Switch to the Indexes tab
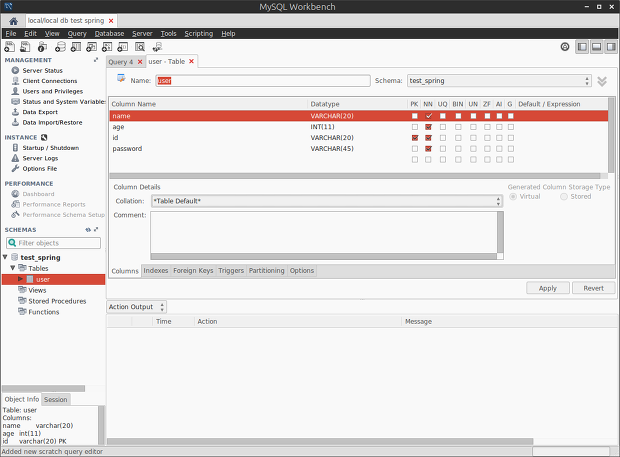The height and width of the screenshot is (457, 620). pyautogui.click(x=156, y=271)
